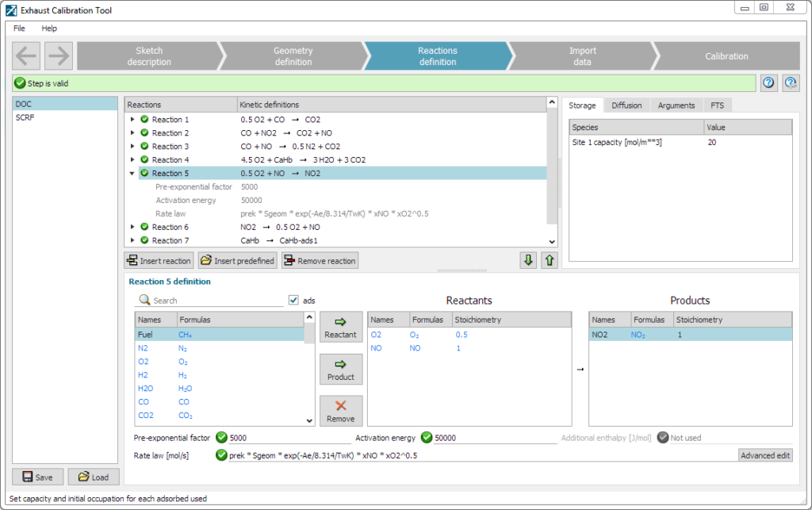Open the help question mark icon
812x510 pixels.
[x=768, y=83]
